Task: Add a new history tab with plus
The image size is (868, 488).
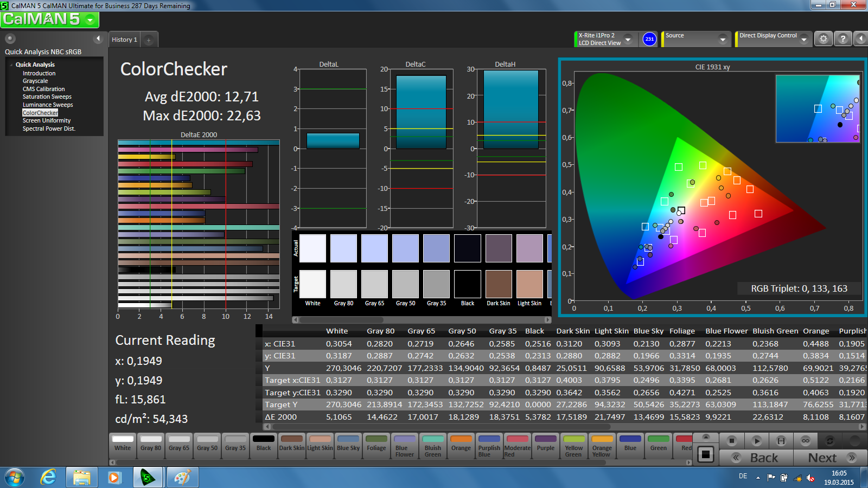Action: point(149,40)
